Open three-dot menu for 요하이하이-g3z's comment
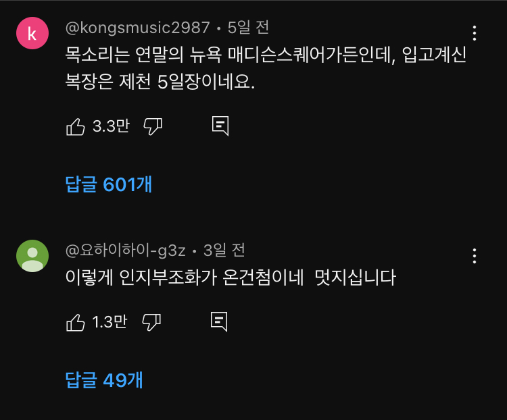 point(475,256)
